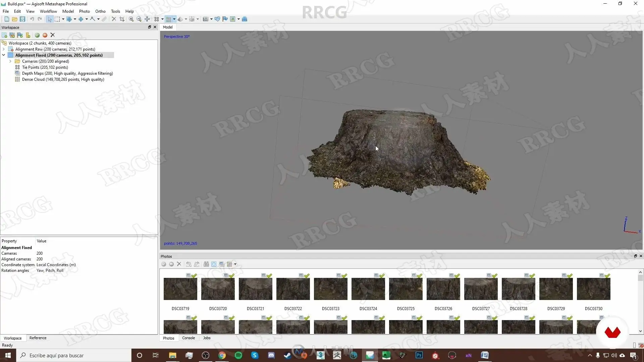Viewport: 644px width, 362px height.
Task: Click Reset View in main toolbar
Action: (x=147, y=19)
